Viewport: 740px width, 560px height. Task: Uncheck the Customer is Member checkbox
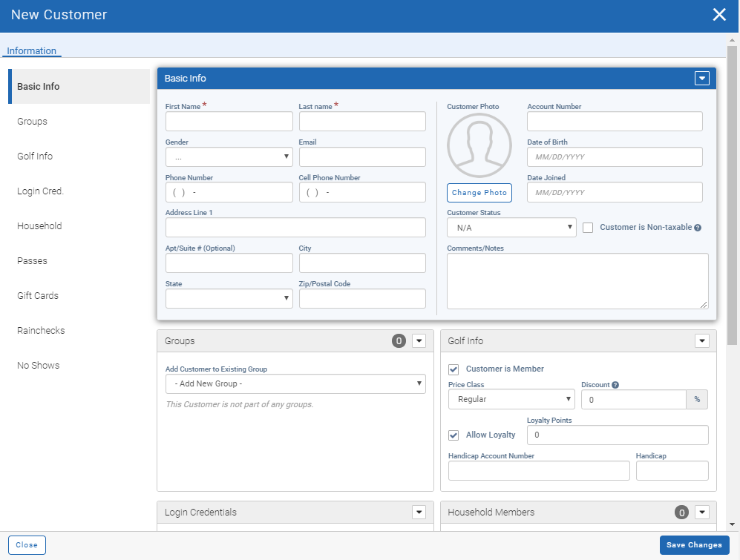(x=454, y=369)
